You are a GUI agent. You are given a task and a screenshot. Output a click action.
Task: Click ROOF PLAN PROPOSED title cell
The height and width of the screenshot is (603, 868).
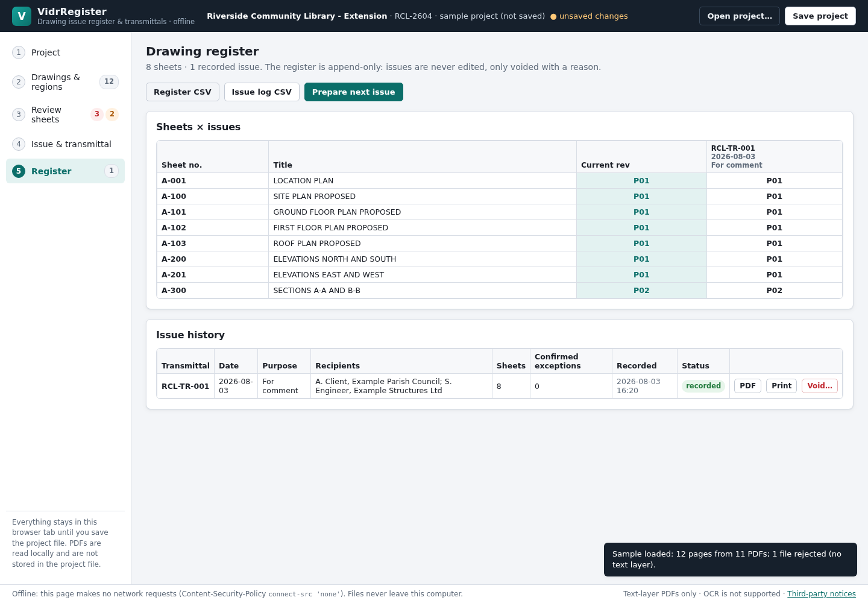tap(423, 244)
